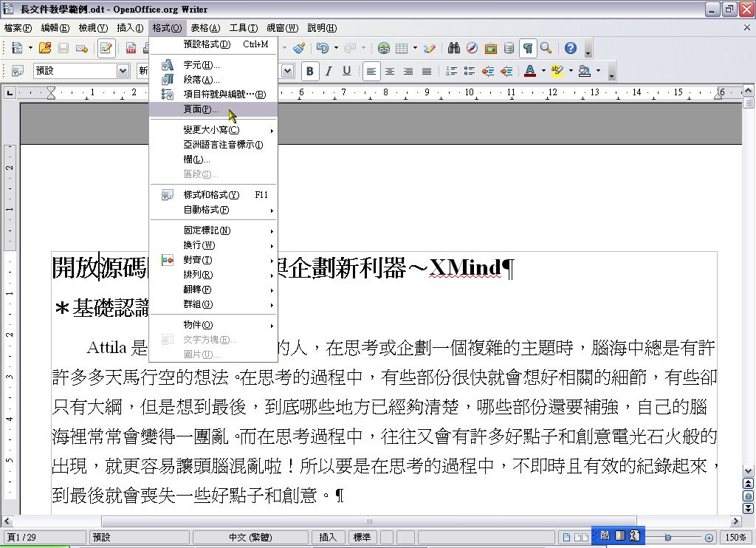Image resolution: width=756 pixels, height=548 pixels.
Task: Open the Font Color dropdown arrow
Action: point(543,71)
